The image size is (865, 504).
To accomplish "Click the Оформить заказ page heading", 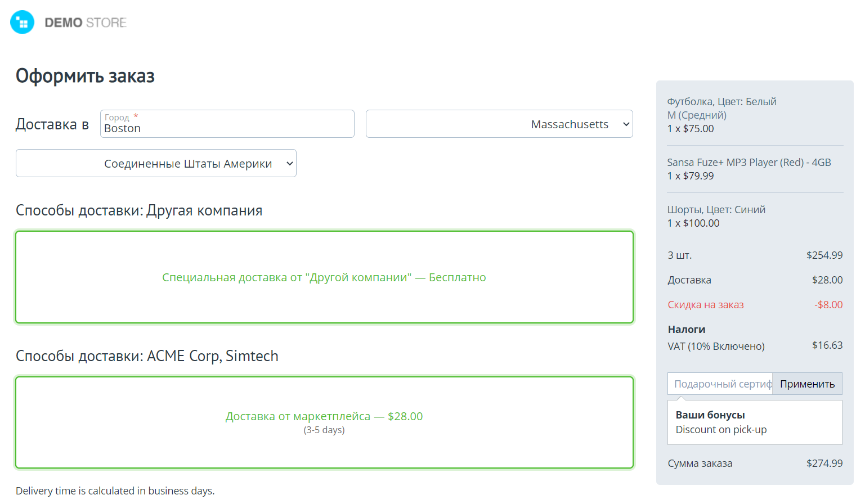I will tap(85, 76).
